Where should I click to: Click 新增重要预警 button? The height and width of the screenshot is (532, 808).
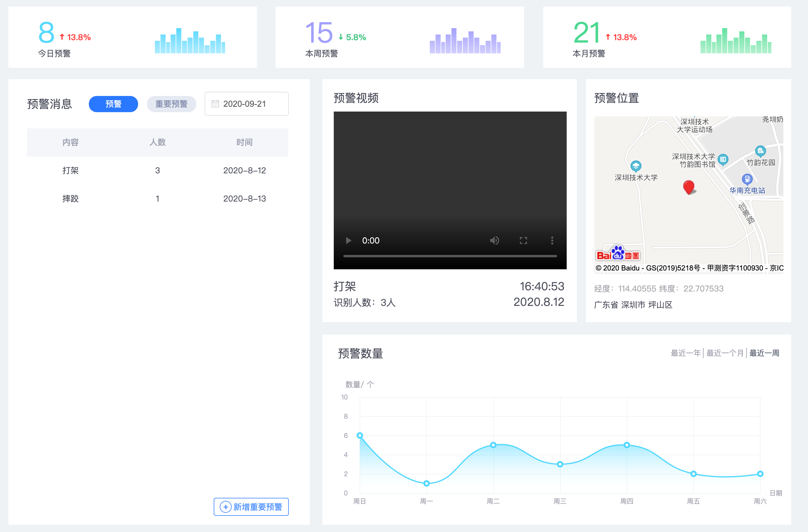click(x=251, y=507)
